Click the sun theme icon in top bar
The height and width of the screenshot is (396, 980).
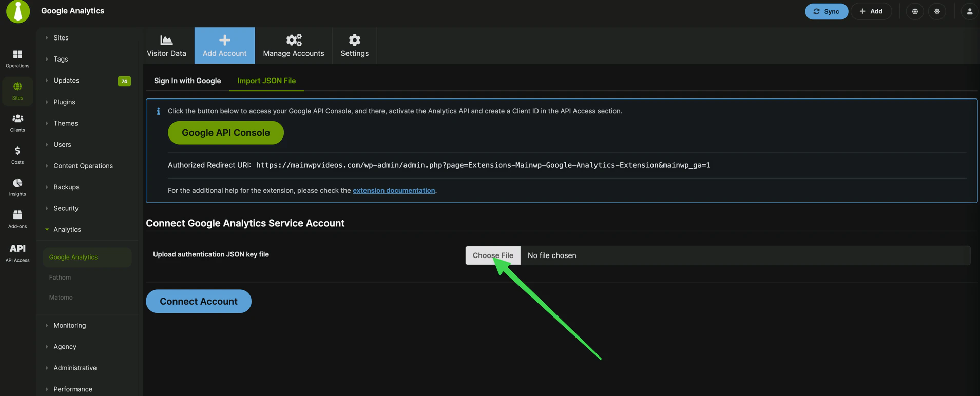pos(937,11)
